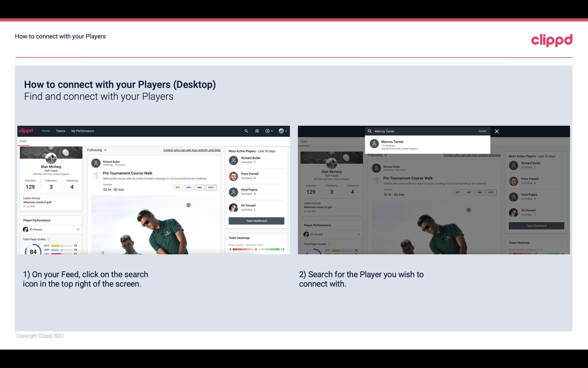The height and width of the screenshot is (368, 588).
Task: Click the Team Dashboard button
Action: 256,220
